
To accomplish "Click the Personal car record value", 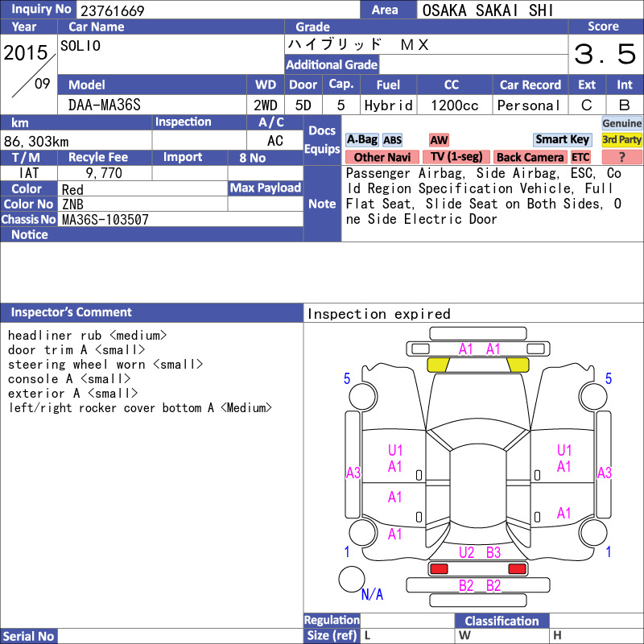I will [529, 105].
